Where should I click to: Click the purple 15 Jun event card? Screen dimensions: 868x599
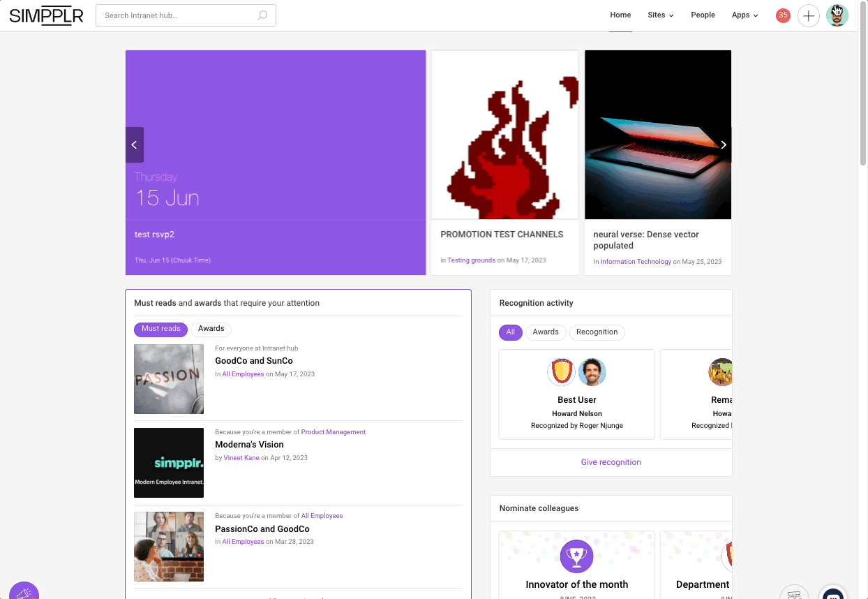276,163
